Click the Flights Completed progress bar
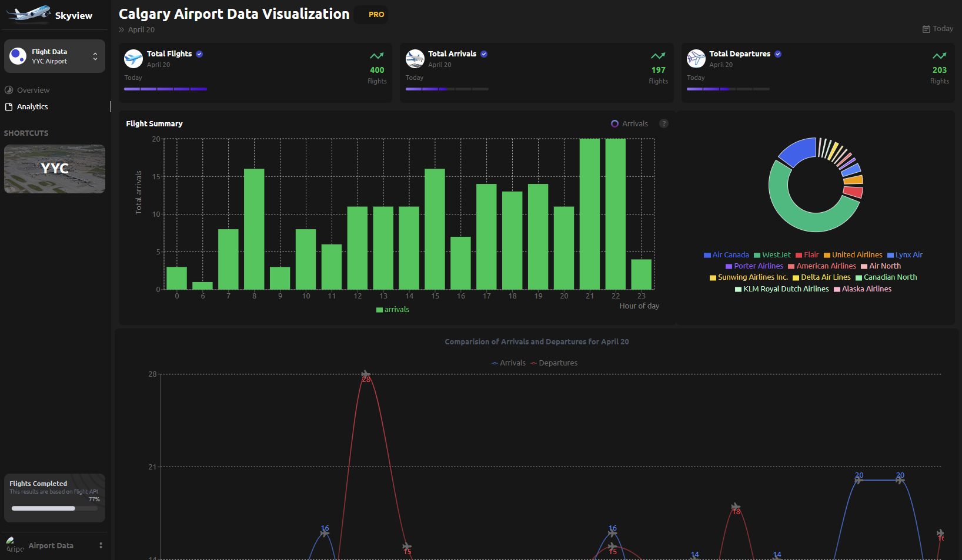Image resolution: width=962 pixels, height=560 pixels. click(x=55, y=508)
